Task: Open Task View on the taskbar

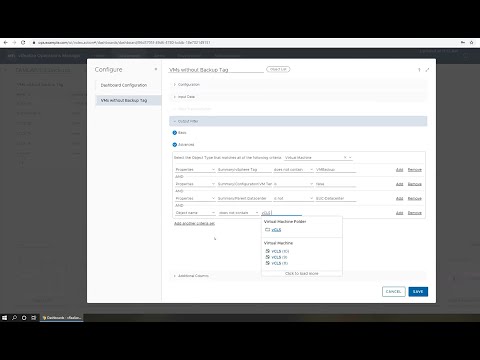Action: tap(33, 318)
